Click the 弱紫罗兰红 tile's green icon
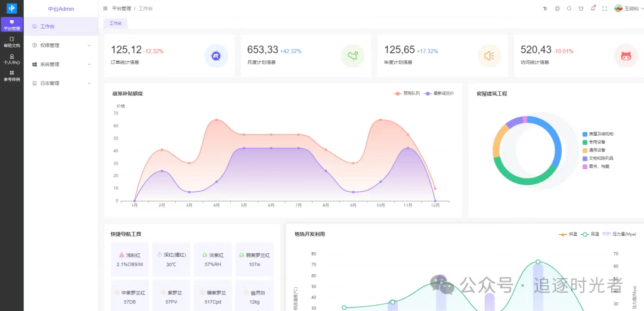Viewport: 644px width, 311px height. (241, 255)
